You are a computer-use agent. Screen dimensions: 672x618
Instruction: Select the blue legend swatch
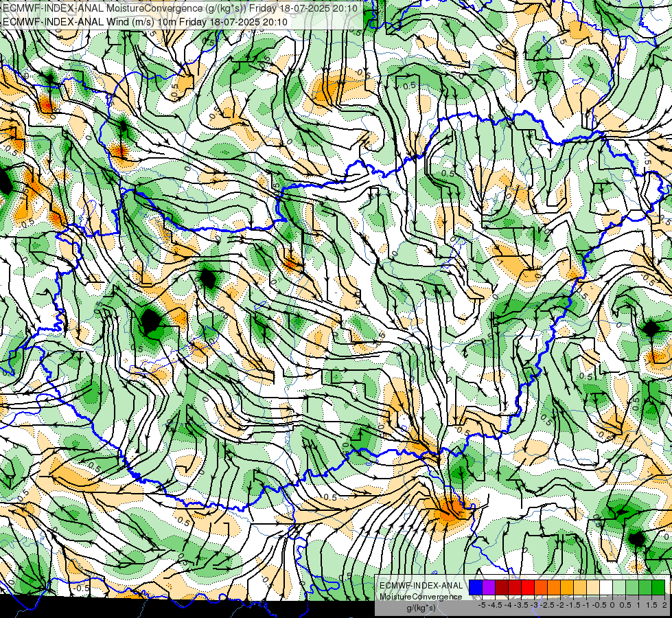pos(476,587)
